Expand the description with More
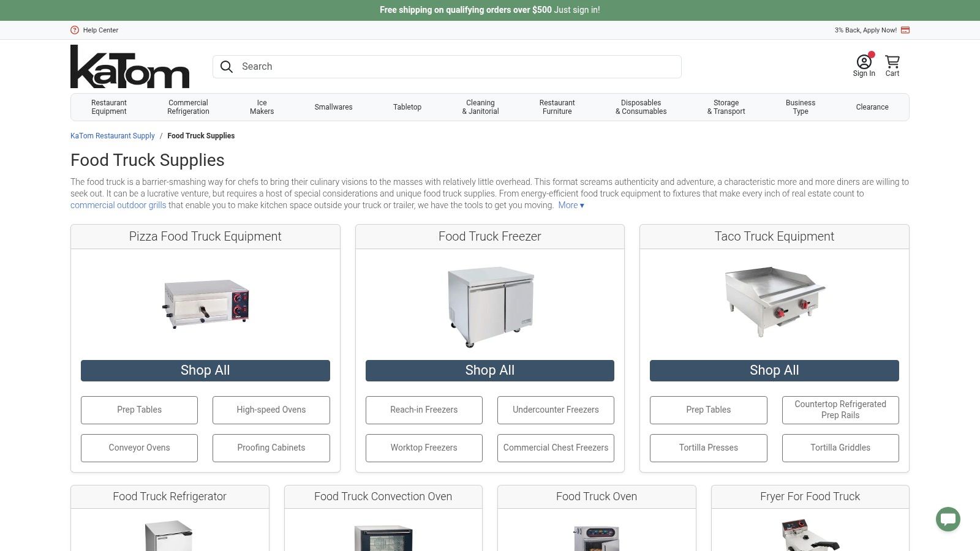 pos(571,205)
